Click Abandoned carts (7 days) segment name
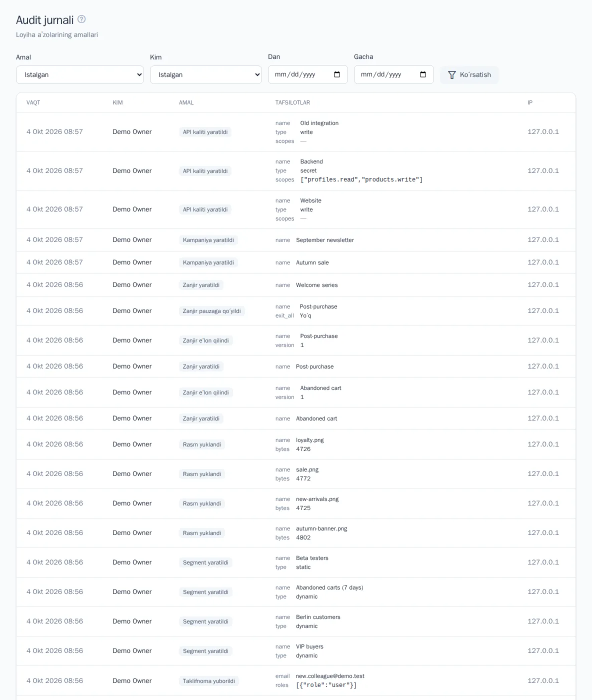 click(329, 587)
